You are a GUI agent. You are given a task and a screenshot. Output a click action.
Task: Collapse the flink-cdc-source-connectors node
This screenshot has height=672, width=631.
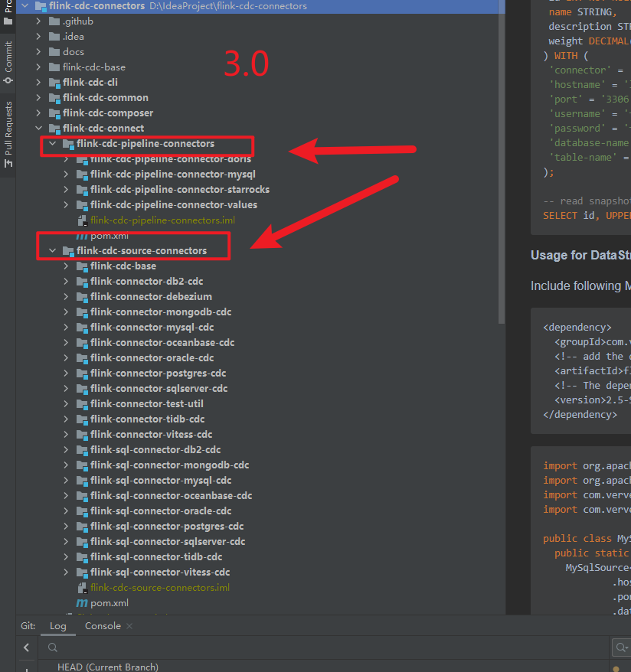coord(52,250)
